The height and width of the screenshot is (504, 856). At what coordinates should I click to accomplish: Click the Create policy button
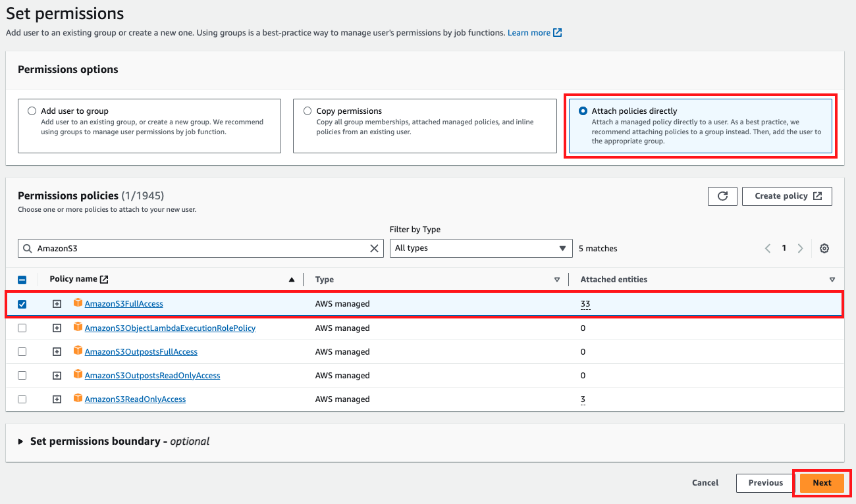pos(787,196)
